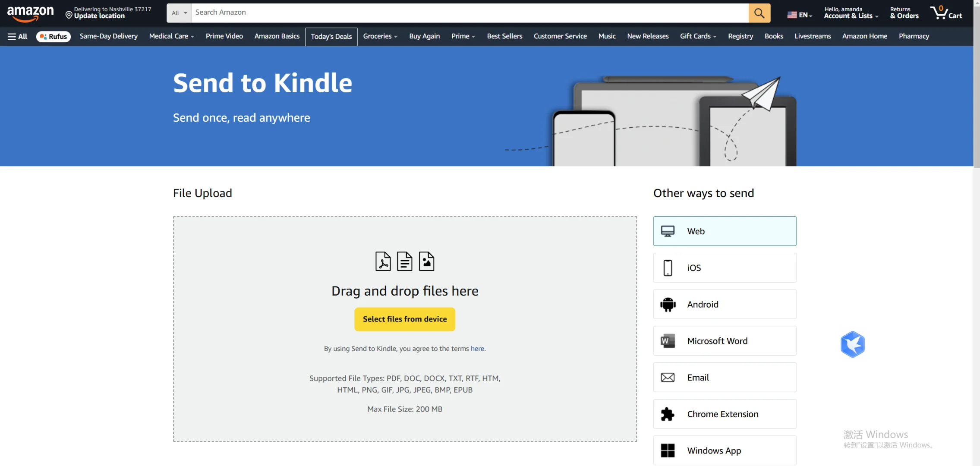This screenshot has height=466, width=980.
Task: Open Prime Video nav item
Action: pos(224,36)
